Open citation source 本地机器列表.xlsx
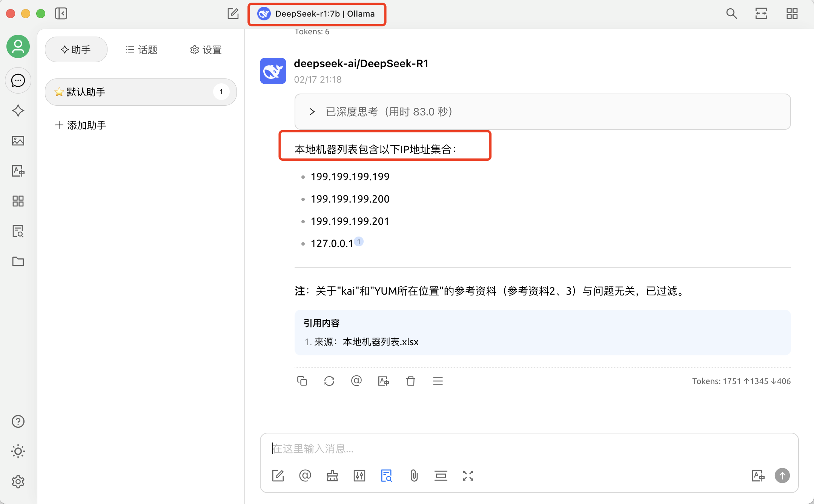 coord(380,342)
